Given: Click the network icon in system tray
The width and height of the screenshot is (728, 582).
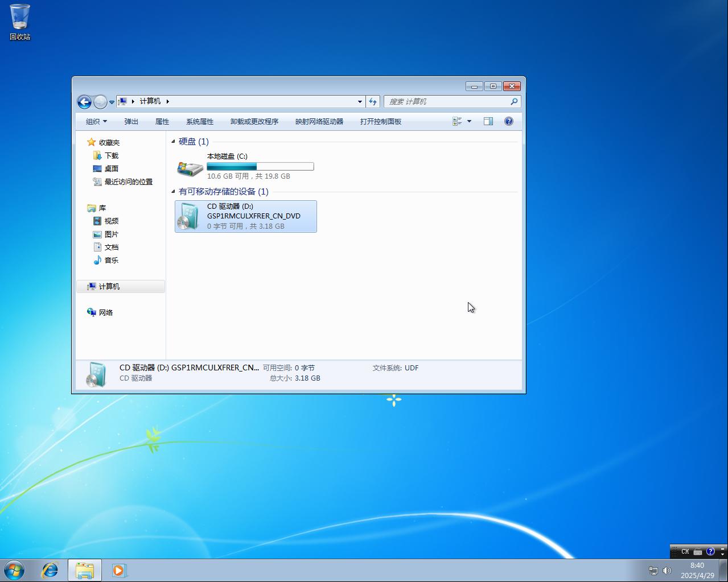Looking at the screenshot, I should (x=653, y=571).
